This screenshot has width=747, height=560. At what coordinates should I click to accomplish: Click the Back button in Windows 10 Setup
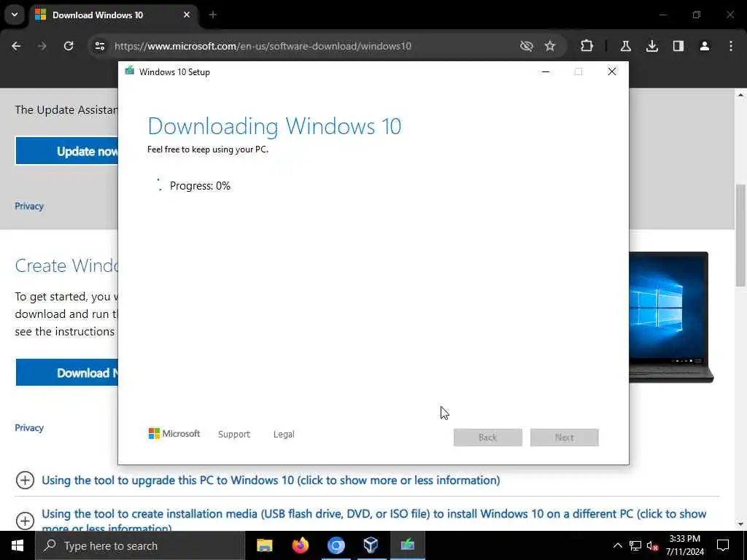point(488,437)
